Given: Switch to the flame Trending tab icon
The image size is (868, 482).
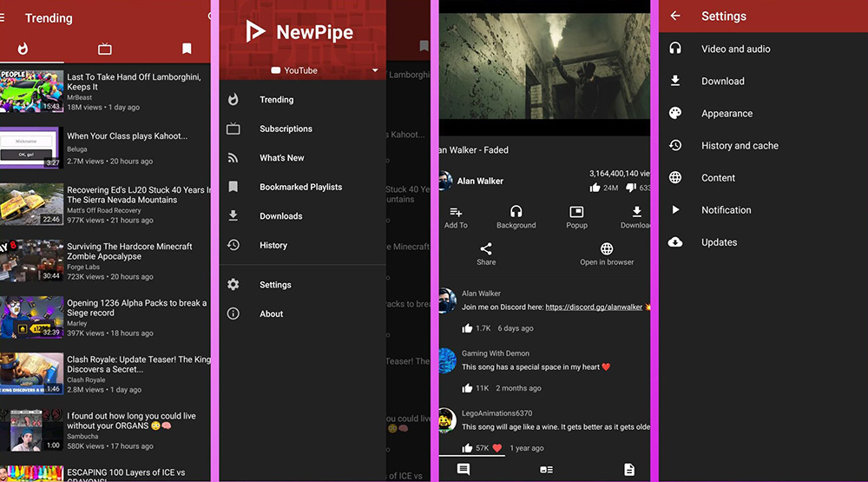Looking at the screenshot, I should point(23,49).
